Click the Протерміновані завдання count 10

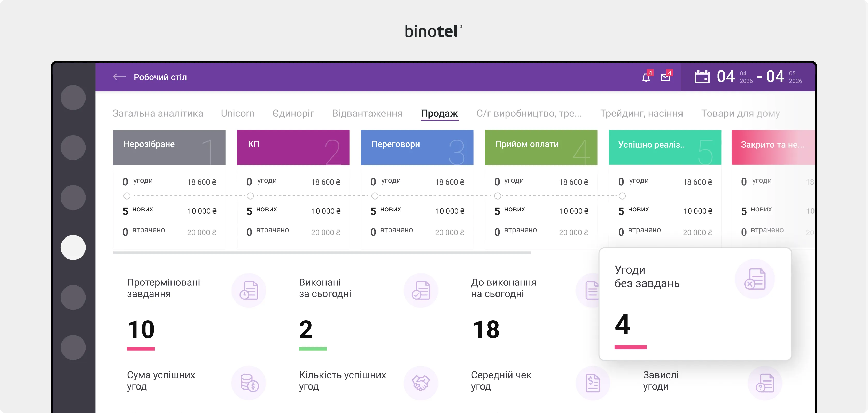[x=141, y=329]
